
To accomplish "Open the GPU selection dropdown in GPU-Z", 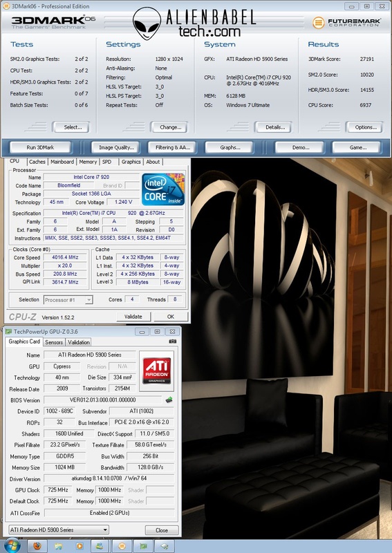I will [x=59, y=529].
